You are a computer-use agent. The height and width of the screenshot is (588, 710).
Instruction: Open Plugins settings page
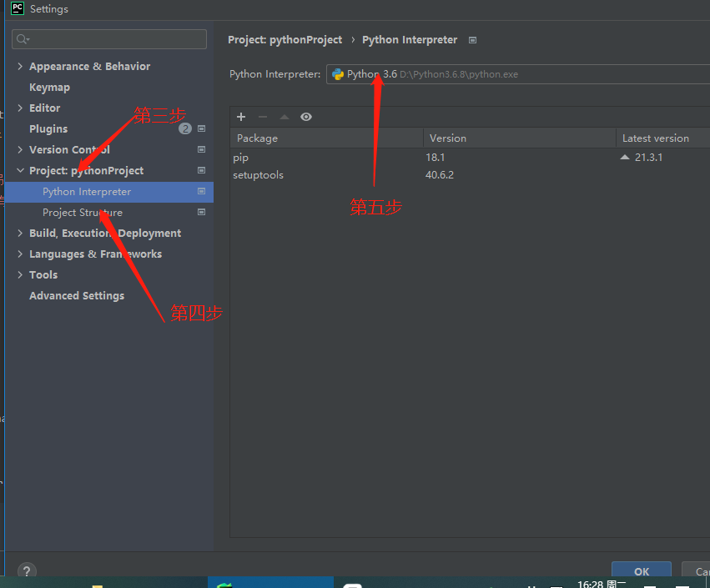pos(48,129)
